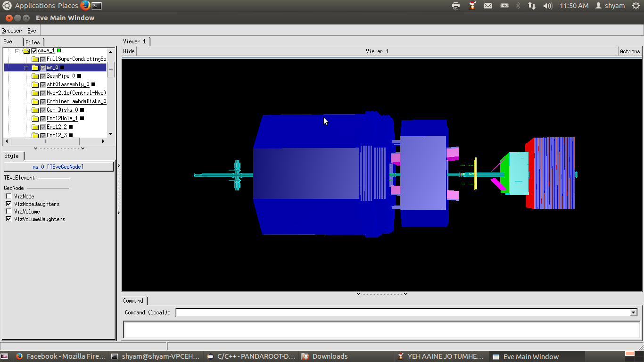644x362 pixels.
Task: Click the upper splitter arrow beside the viewer
Action: coord(119,165)
